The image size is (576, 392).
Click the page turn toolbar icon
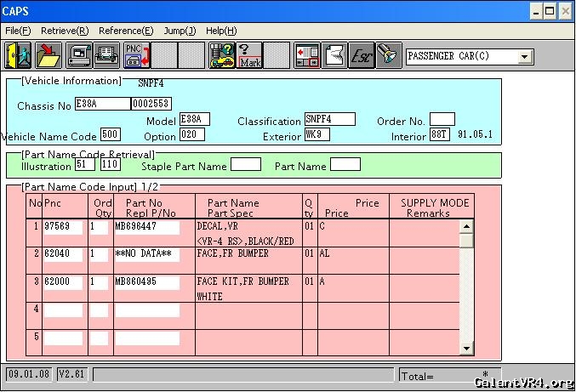(x=334, y=56)
